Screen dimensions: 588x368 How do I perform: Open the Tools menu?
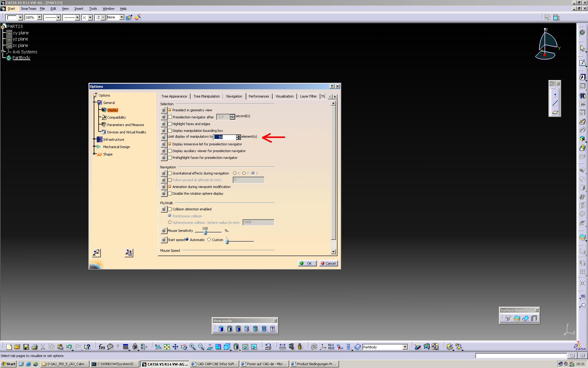point(93,9)
